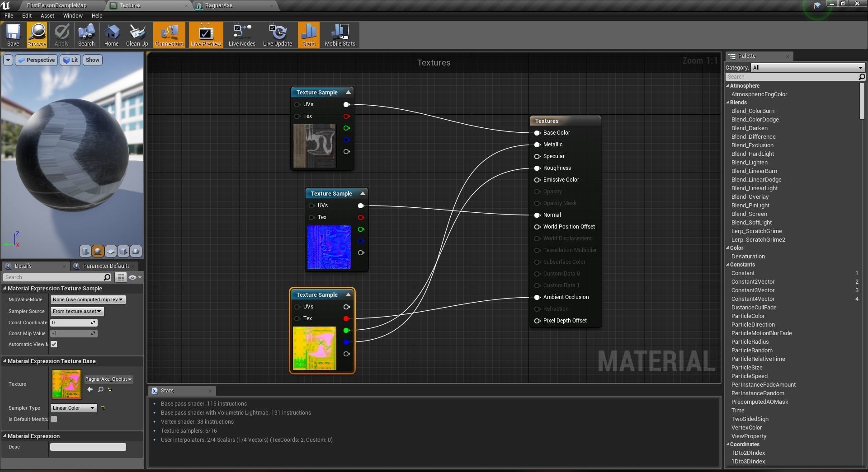Enable Live Nodes in the toolbar
The width and height of the screenshot is (868, 472).
pyautogui.click(x=242, y=35)
